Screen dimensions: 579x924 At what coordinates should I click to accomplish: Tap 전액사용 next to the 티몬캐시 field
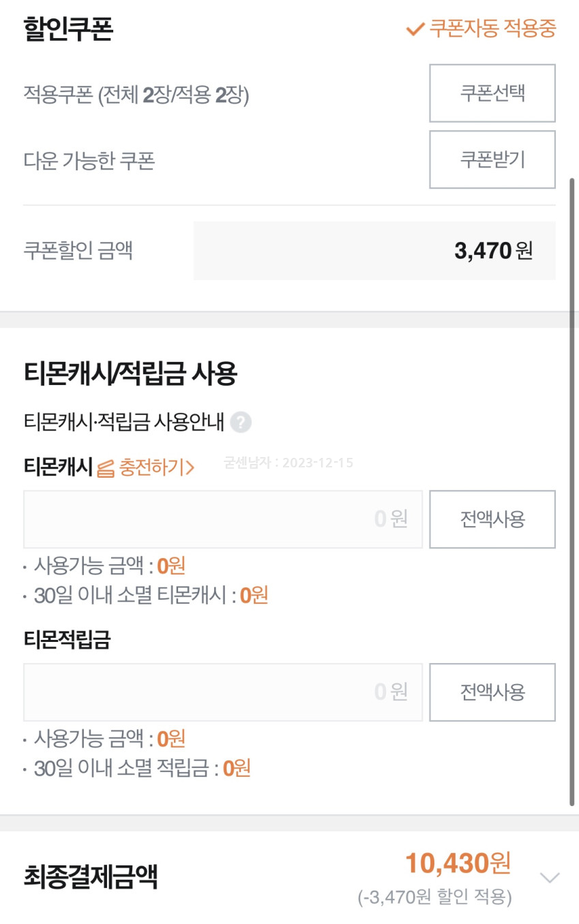[x=492, y=519]
